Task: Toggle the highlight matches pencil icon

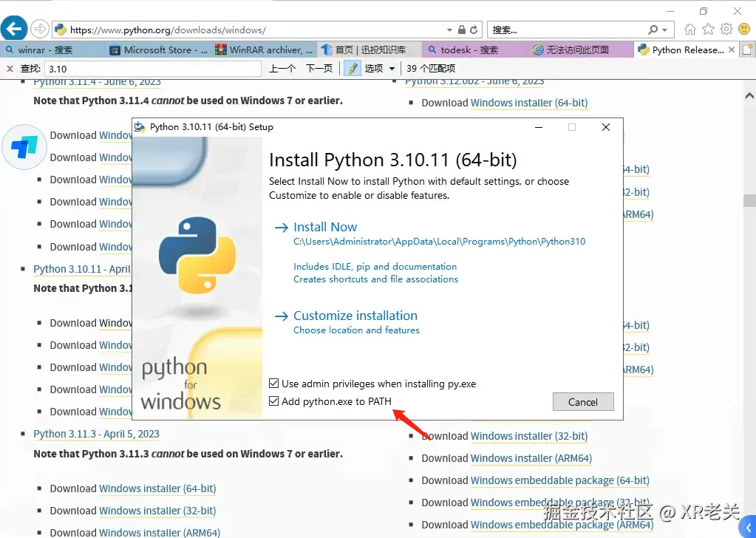Action: (x=353, y=69)
